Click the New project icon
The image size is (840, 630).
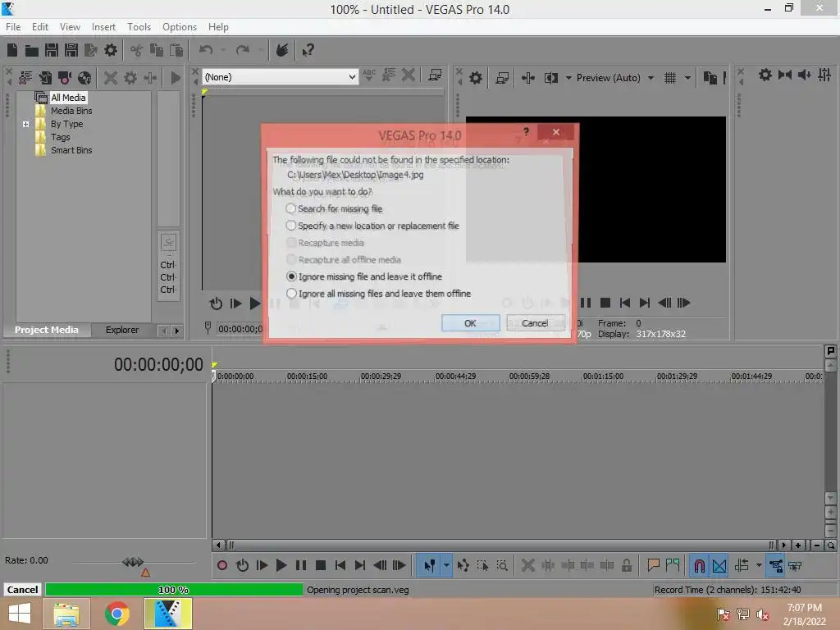coord(12,50)
